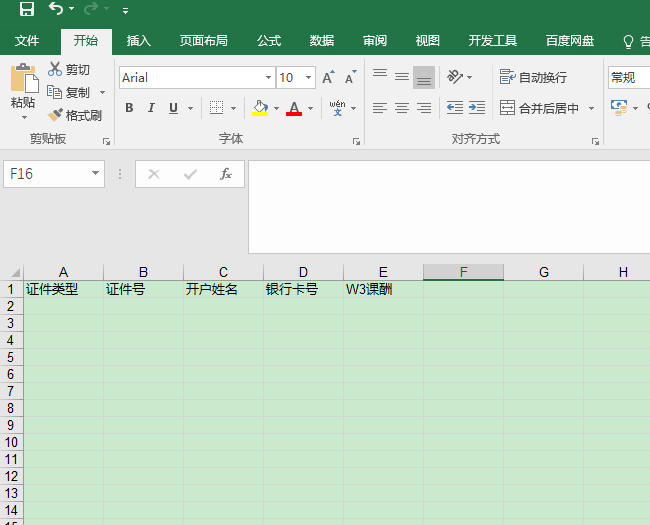Switch to the 视图 ribbon tab
650x525 pixels.
pyautogui.click(x=427, y=41)
